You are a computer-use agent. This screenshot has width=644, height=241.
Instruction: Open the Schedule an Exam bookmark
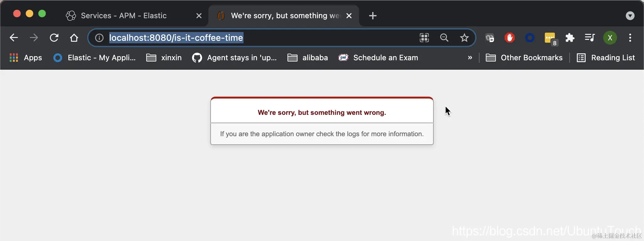[x=378, y=58]
